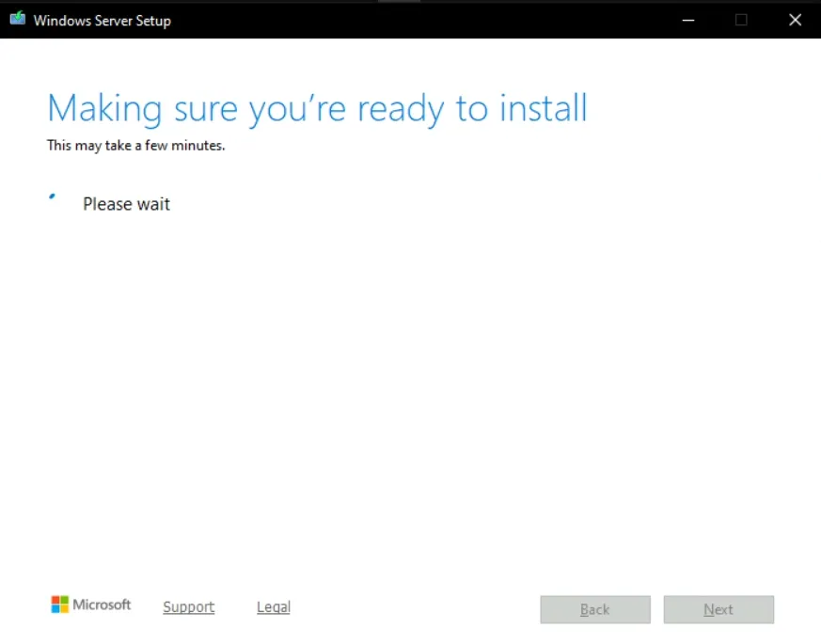
Task: Open the Legal link
Action: [x=274, y=606]
